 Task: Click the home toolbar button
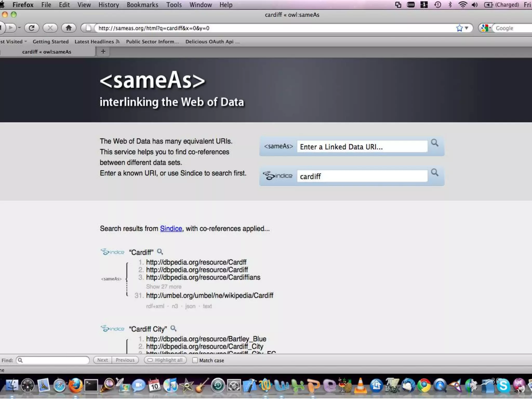pos(69,28)
